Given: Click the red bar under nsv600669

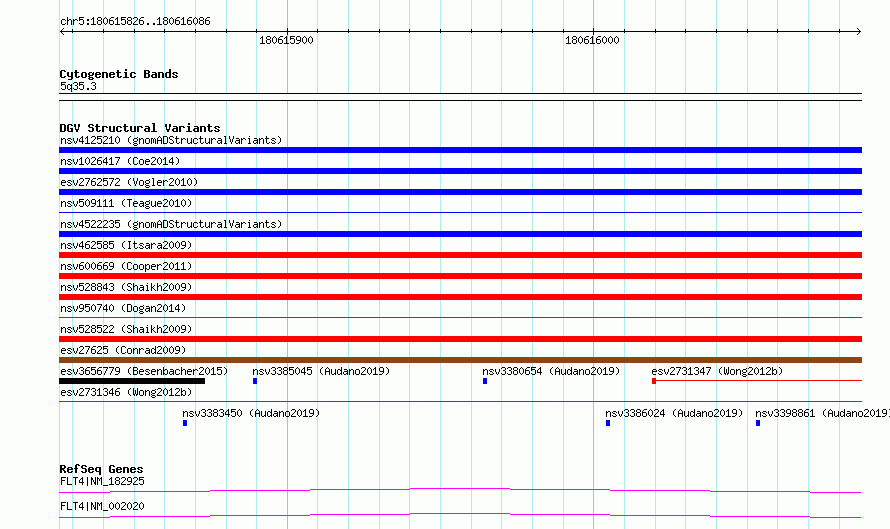Looking at the screenshot, I should coord(460,276).
